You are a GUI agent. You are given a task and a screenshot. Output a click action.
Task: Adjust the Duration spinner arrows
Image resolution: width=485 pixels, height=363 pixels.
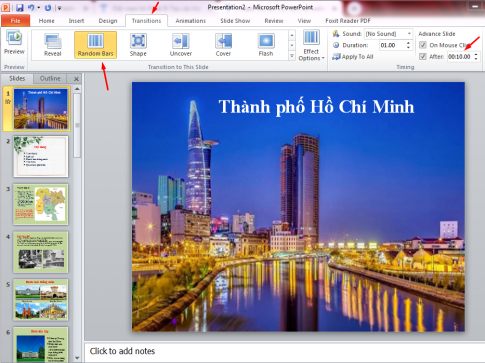(408, 45)
